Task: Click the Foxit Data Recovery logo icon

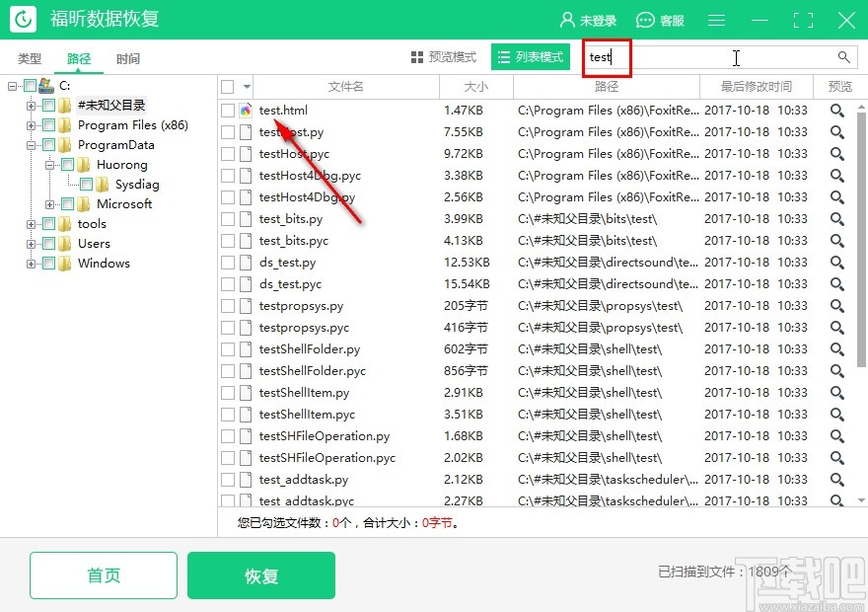Action: 23,20
